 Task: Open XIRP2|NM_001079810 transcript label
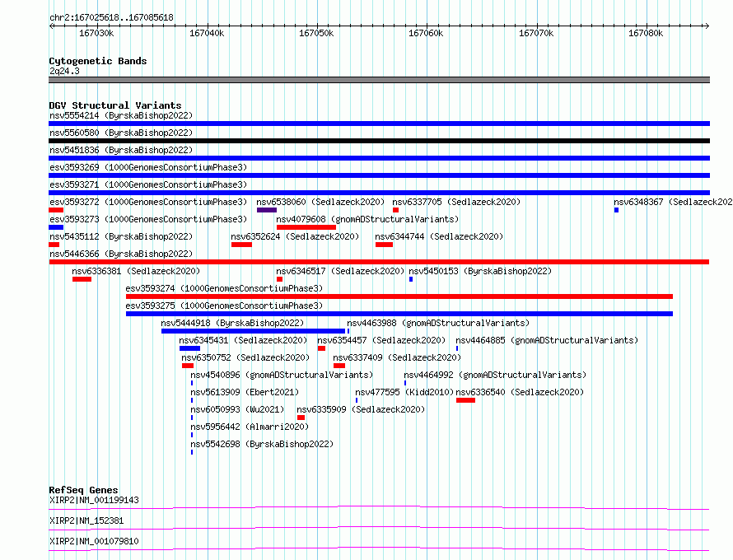(94, 541)
